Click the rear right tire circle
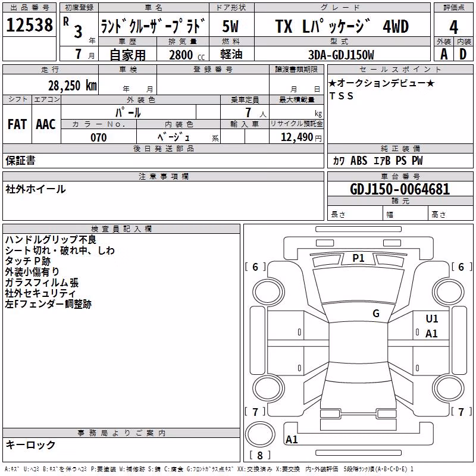Viewport: 476px width, 476px height. coord(449,389)
